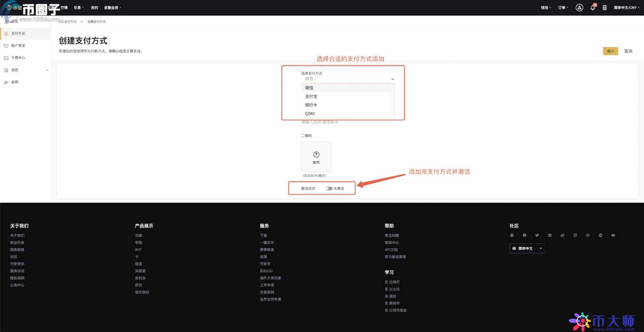Open the 金融业务 dropdown in top navigation

(112, 8)
